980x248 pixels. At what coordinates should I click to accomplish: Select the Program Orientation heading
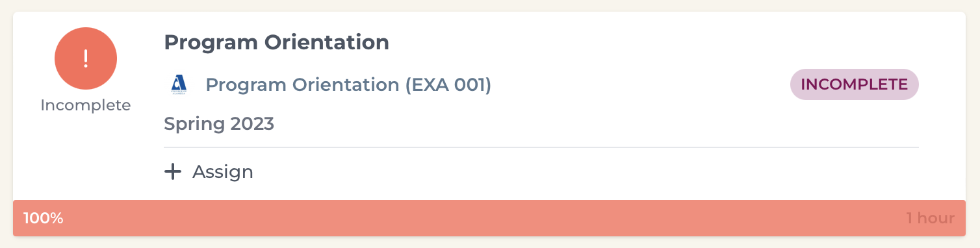coord(276,43)
